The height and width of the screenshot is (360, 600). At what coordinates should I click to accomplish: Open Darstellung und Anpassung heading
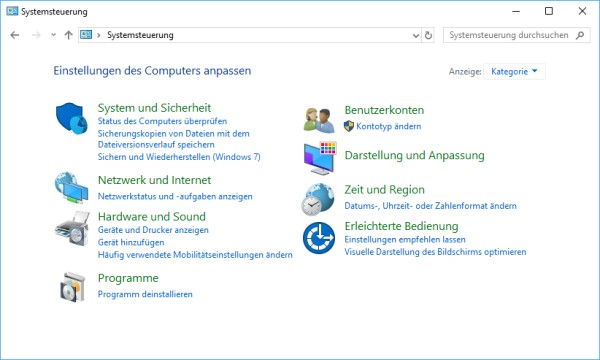[414, 155]
